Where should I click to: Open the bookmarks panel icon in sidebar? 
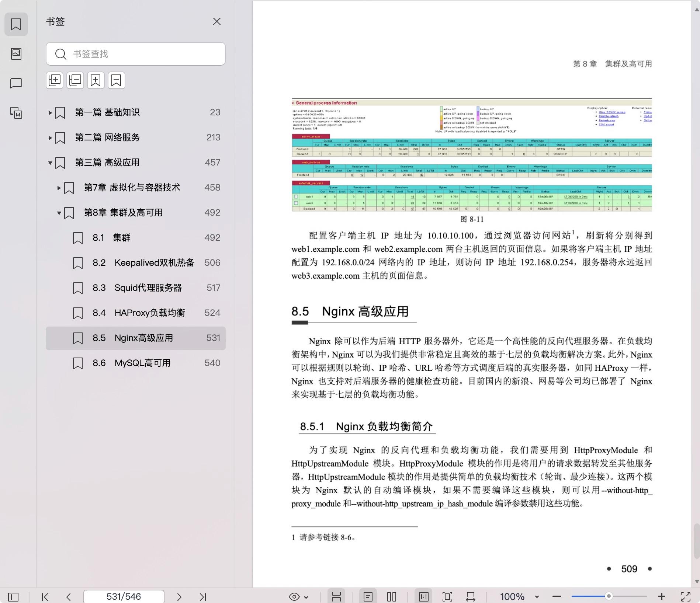tap(16, 24)
